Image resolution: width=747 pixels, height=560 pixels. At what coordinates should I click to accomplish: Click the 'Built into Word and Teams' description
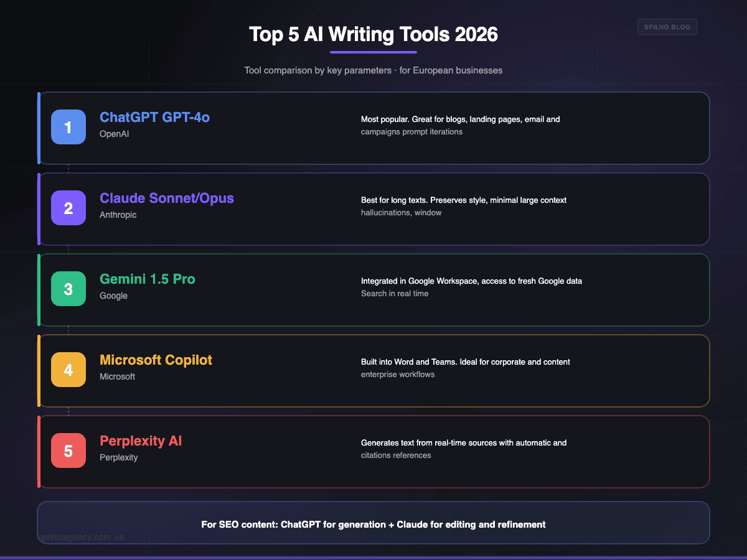tap(466, 362)
